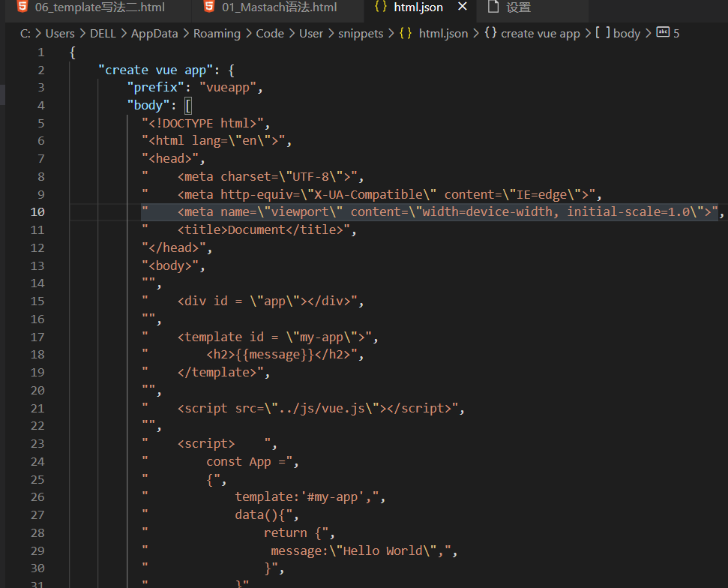Open the AppData breadcrumb segment
This screenshot has width=728, height=588.
tap(154, 34)
